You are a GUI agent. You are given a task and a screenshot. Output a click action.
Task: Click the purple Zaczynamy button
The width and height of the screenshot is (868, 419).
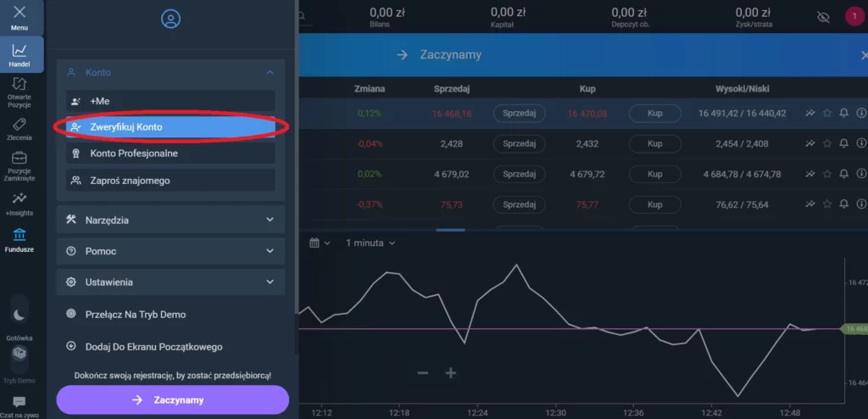pyautogui.click(x=172, y=399)
